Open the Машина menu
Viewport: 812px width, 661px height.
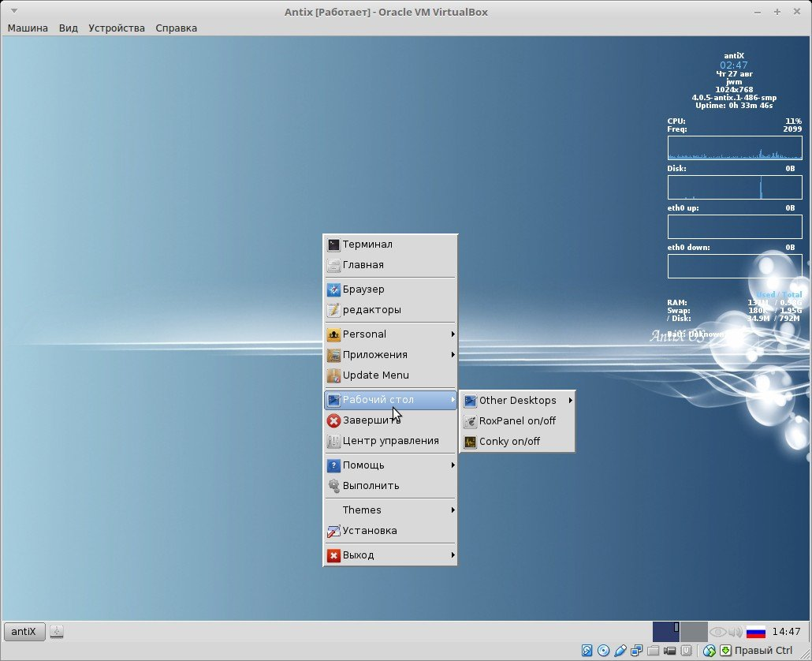28,28
